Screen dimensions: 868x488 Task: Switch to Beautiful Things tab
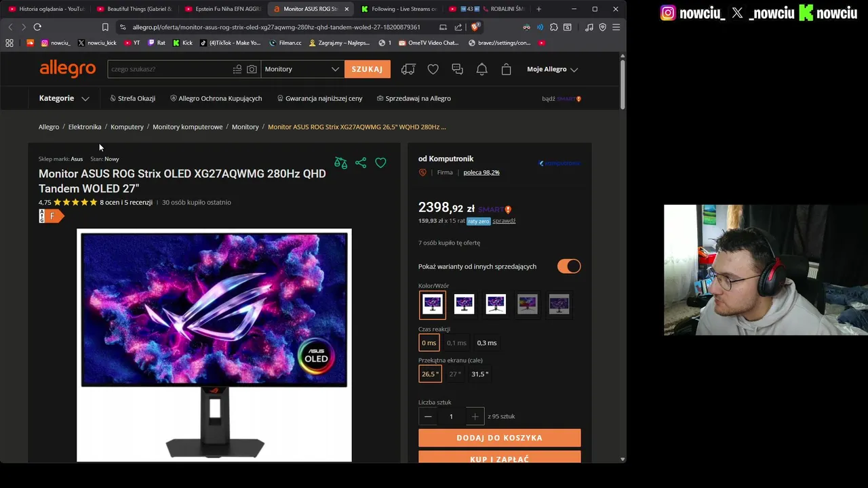[134, 9]
